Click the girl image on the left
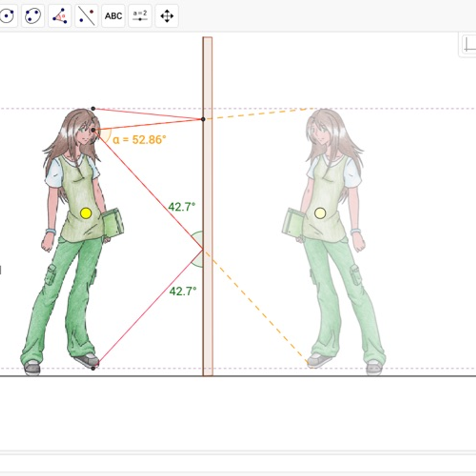Image resolution: width=476 pixels, height=476 pixels. point(72,241)
